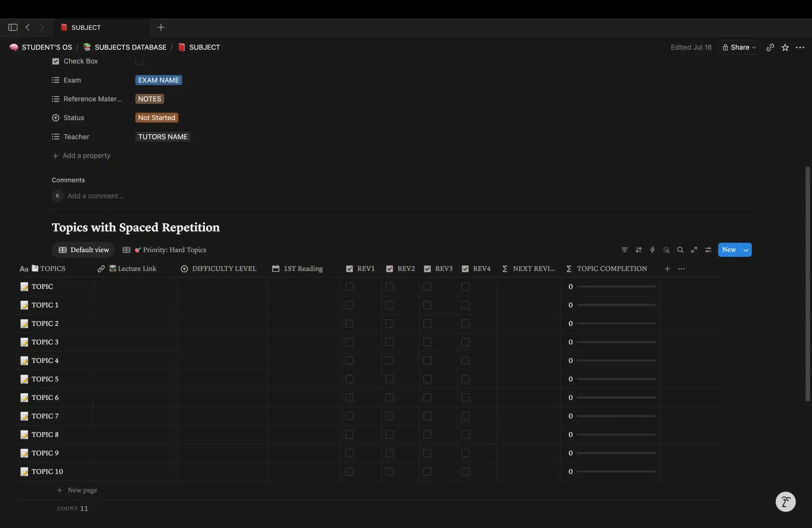Open the filter icon in database toolbar
The image size is (812, 528).
(624, 250)
